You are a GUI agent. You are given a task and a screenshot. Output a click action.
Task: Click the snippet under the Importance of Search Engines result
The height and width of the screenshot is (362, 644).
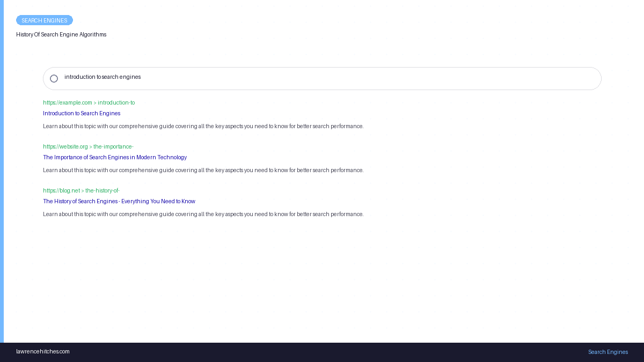click(x=203, y=171)
